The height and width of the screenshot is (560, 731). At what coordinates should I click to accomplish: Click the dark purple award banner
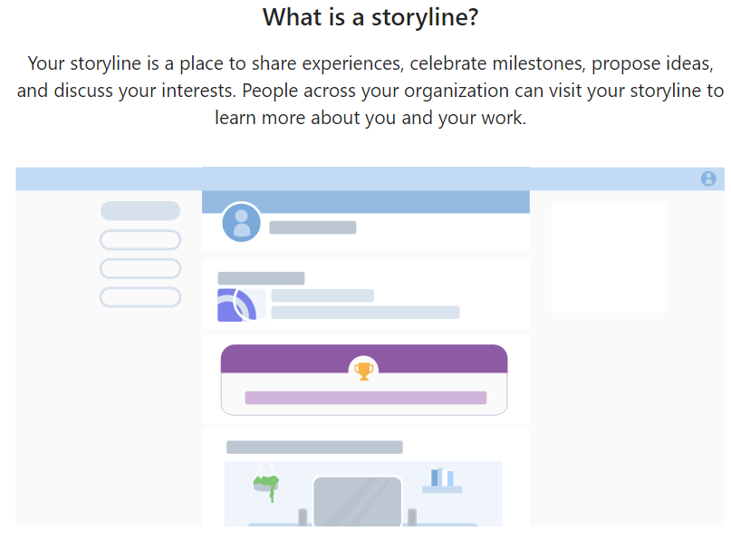[290, 359]
